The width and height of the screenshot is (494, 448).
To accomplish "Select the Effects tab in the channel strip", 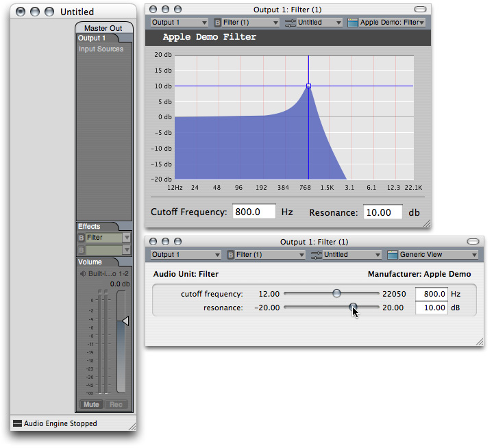I will (x=90, y=226).
